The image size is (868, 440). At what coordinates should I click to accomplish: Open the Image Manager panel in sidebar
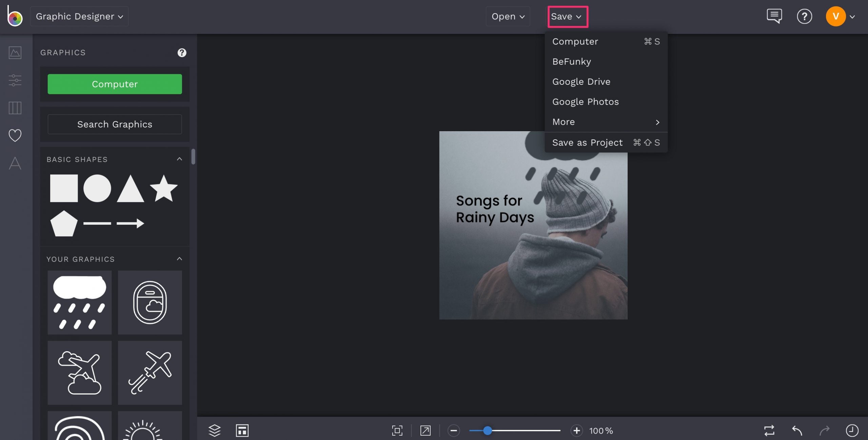click(x=15, y=53)
